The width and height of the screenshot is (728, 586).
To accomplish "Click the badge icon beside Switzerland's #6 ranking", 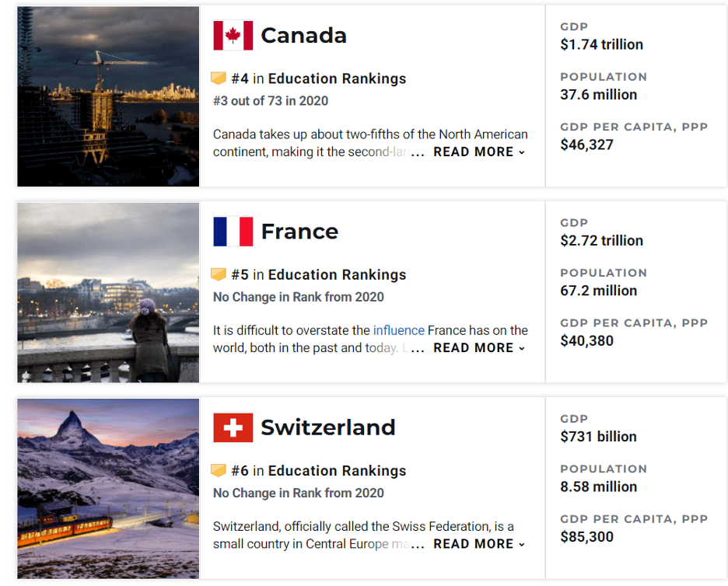I will point(219,470).
